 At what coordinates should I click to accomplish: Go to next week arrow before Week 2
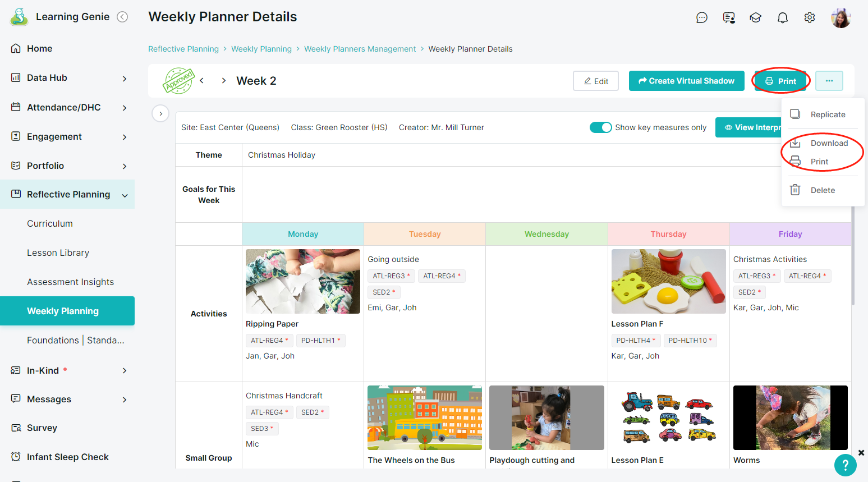pyautogui.click(x=223, y=81)
